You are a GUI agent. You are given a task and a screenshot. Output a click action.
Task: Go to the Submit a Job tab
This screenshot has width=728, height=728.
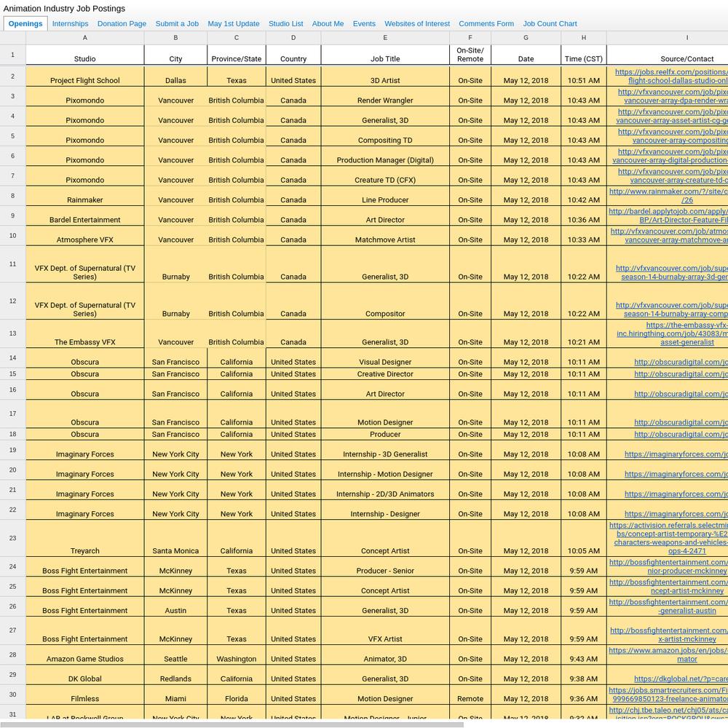[177, 24]
